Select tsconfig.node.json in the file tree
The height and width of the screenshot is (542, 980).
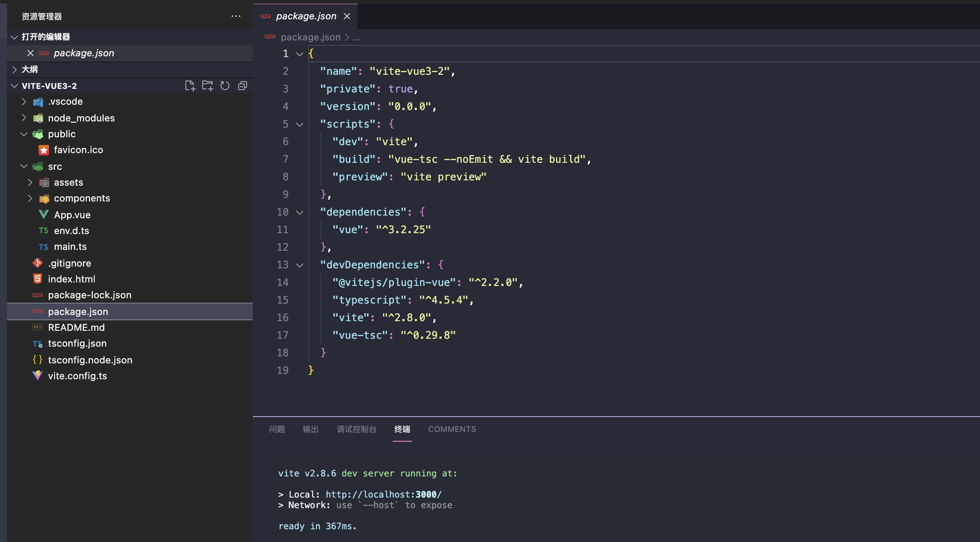90,360
